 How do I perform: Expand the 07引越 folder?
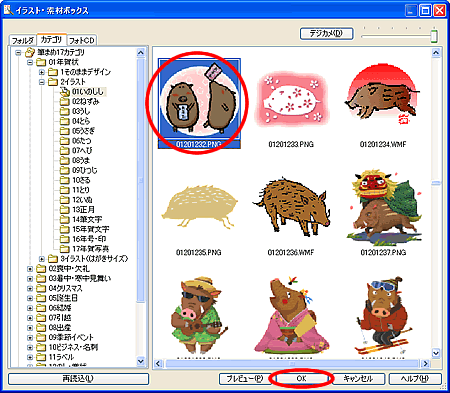click(x=30, y=318)
